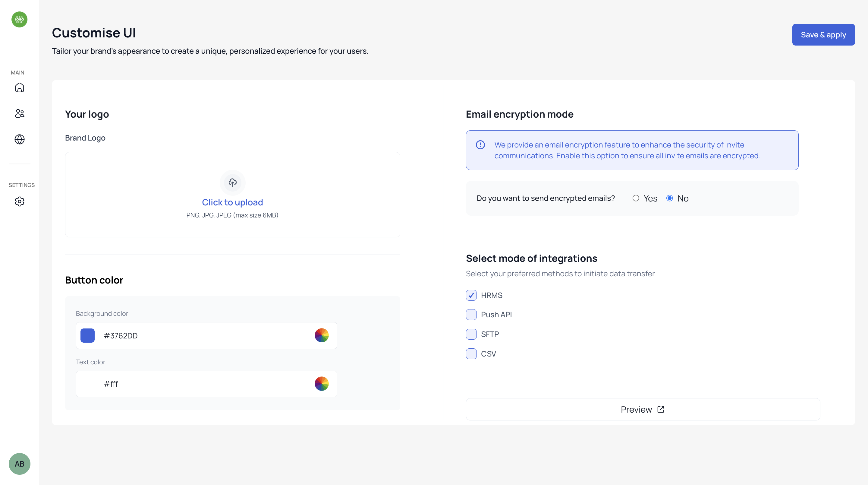The height and width of the screenshot is (485, 868).
Task: Click the blue #3762DD color swatch
Action: coord(88,336)
